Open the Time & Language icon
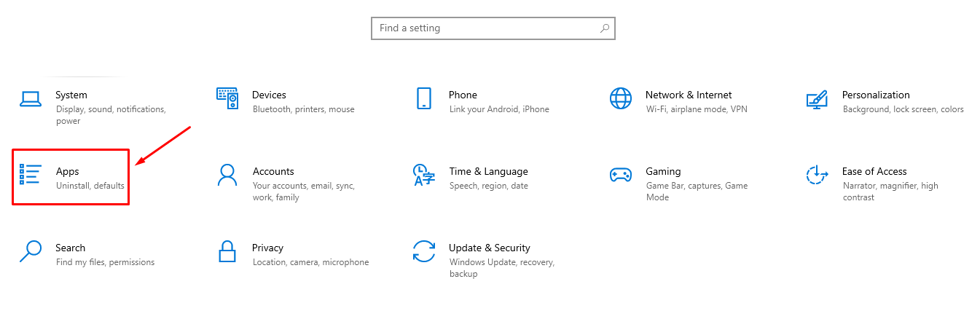Viewport: 980px width, 327px height. point(424,175)
